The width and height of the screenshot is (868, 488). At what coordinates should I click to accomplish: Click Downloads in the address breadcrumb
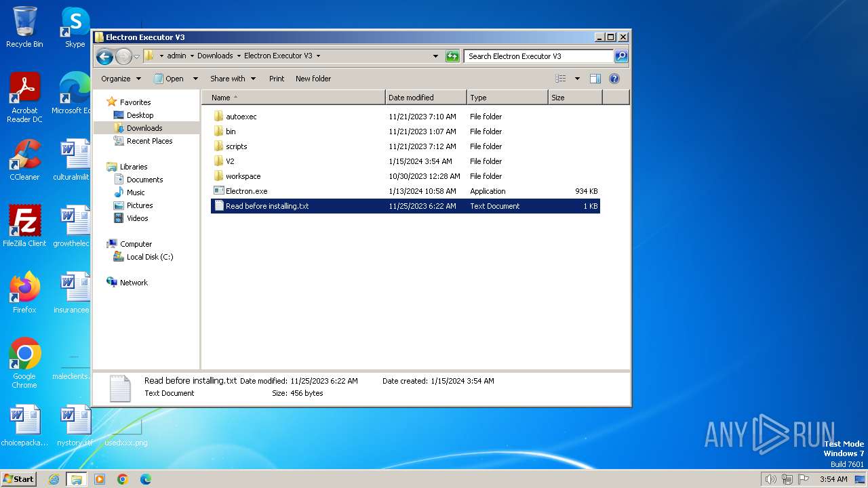tap(215, 56)
